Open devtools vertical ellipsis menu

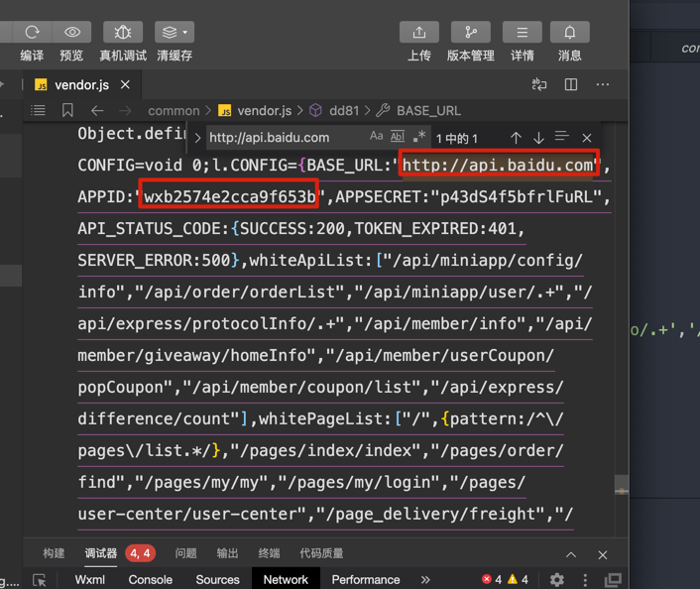click(x=585, y=580)
